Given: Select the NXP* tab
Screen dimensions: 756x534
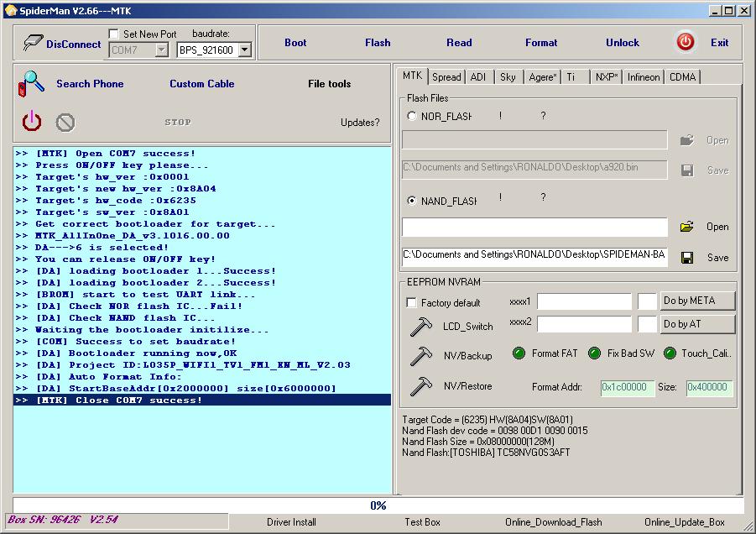Looking at the screenshot, I should coord(607,77).
